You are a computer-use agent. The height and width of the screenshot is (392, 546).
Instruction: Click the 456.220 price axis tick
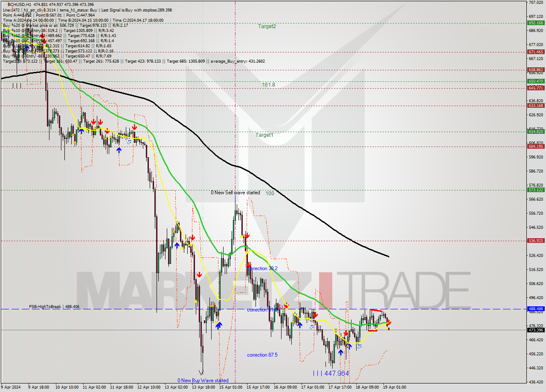pos(536,354)
